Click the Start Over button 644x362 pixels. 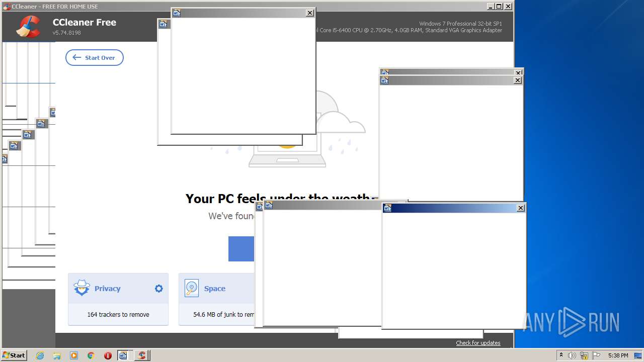coord(95,57)
